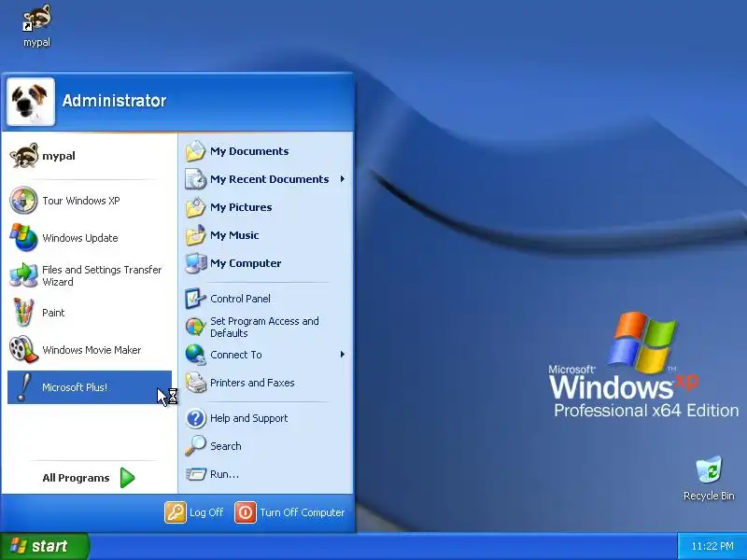Click the Windows Update globe icon
The height and width of the screenshot is (560, 747).
point(23,237)
